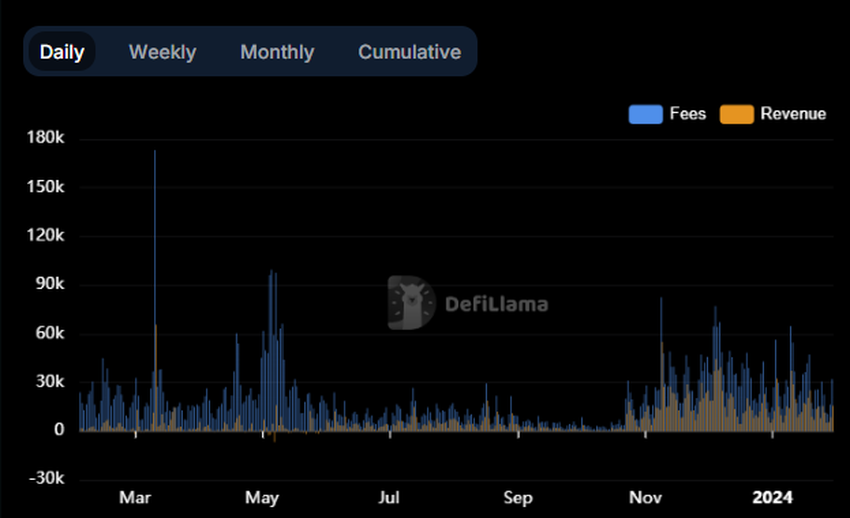This screenshot has height=518, width=850.
Task: Toggle the Fees series label
Action: pyautogui.click(x=687, y=114)
